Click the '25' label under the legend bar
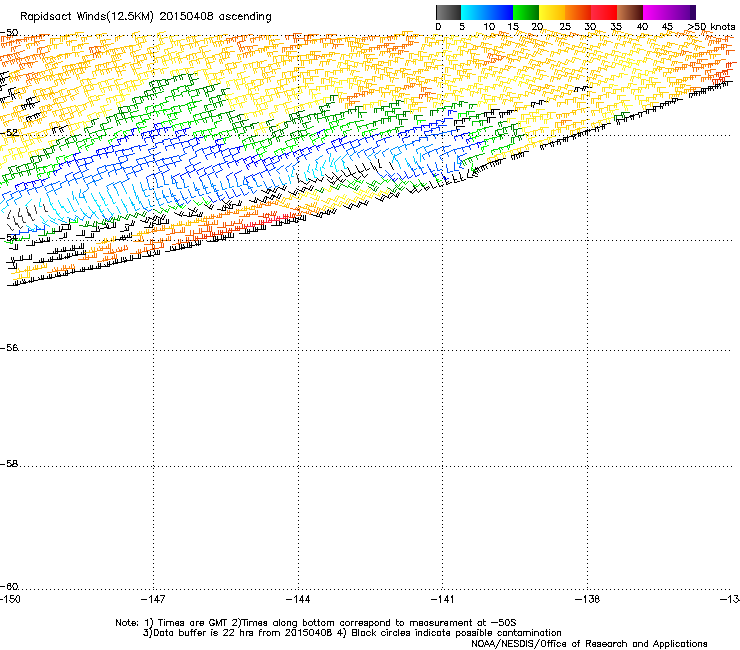 point(564,27)
